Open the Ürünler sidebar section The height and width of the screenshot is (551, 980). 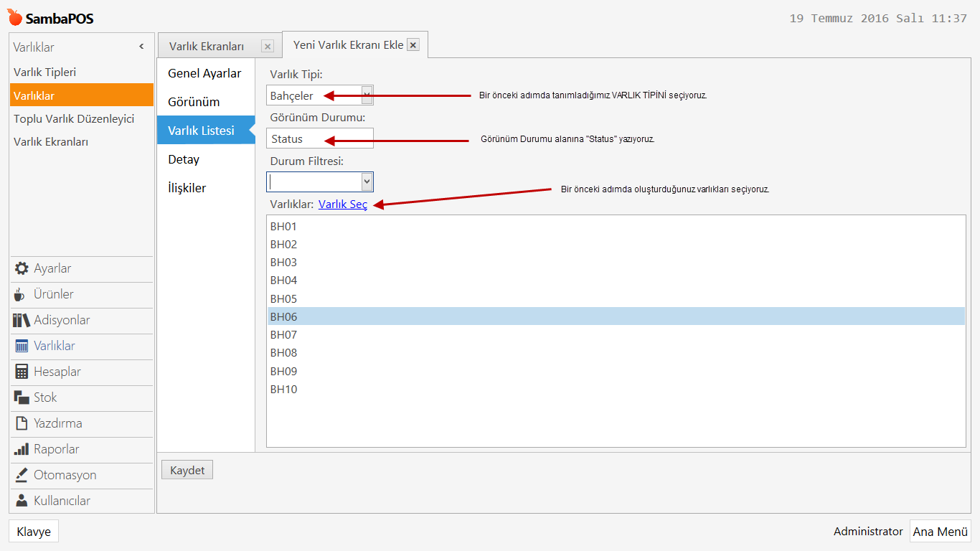click(83, 294)
